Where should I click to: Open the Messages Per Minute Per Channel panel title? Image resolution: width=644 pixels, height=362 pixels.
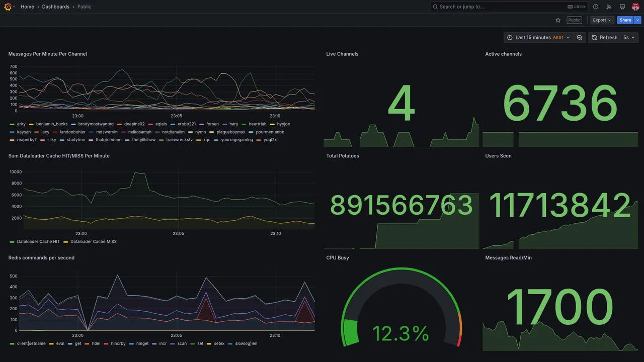click(x=48, y=54)
